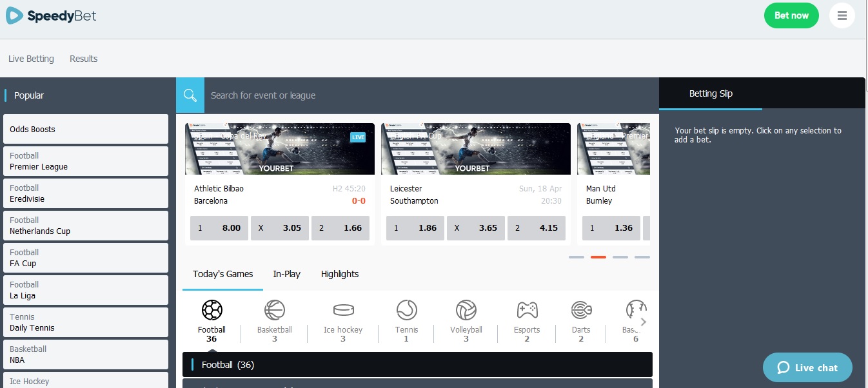This screenshot has width=868, height=388.
Task: Open the hamburger menu
Action: point(842,15)
